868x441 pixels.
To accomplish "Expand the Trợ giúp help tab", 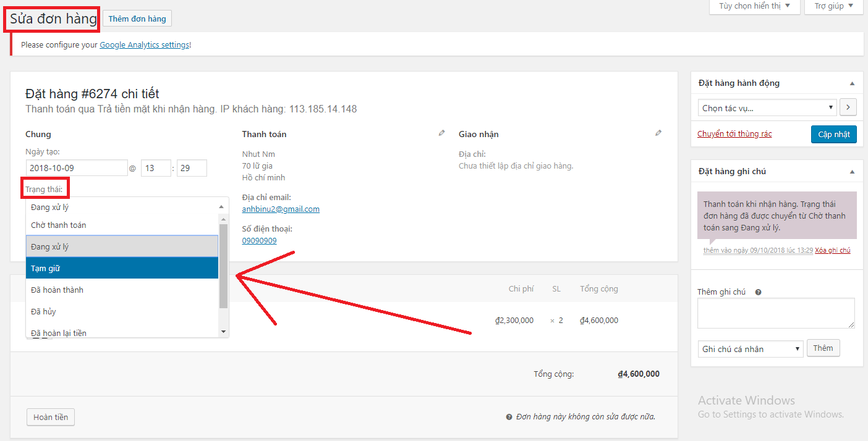I will tap(833, 6).
